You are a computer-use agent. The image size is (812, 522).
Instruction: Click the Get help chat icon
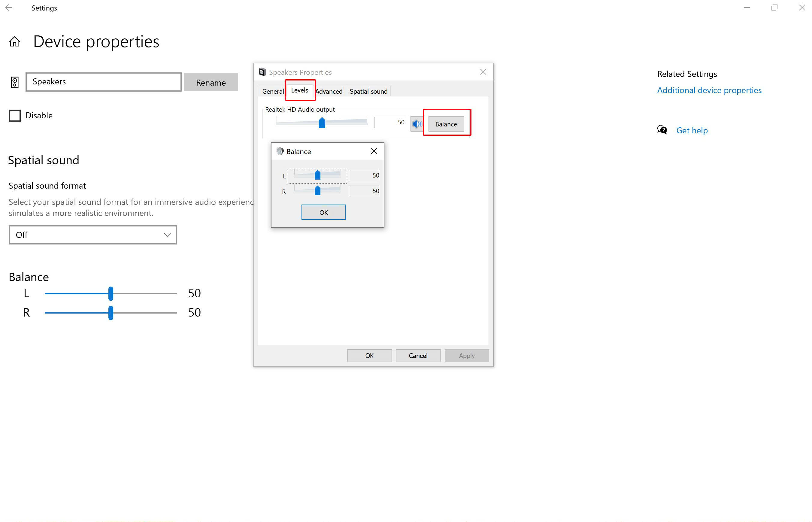(x=662, y=130)
